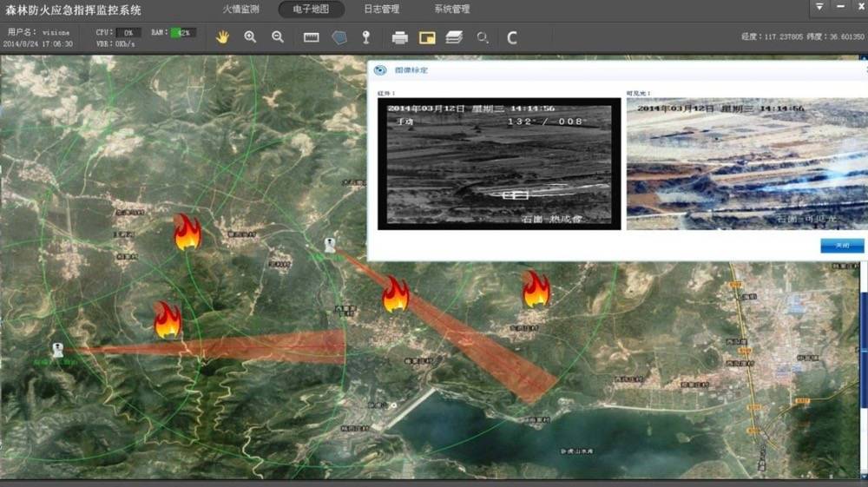Click the 森林防火应急指挥监控系统 title text
868x487 pixels.
73,10
